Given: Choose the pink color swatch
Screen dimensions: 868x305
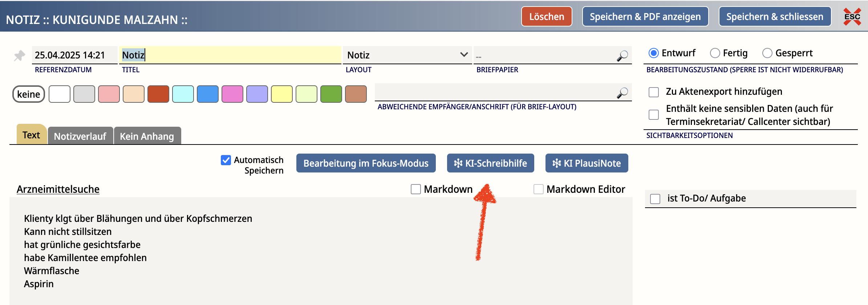Looking at the screenshot, I should click(109, 94).
